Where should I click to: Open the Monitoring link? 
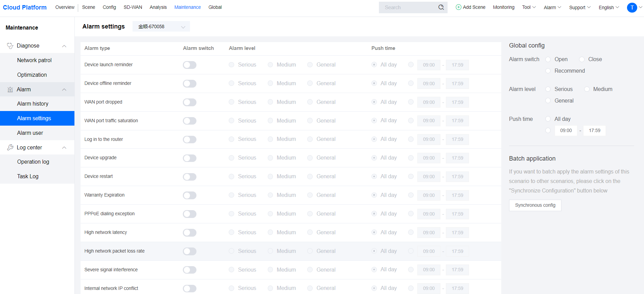coord(503,7)
